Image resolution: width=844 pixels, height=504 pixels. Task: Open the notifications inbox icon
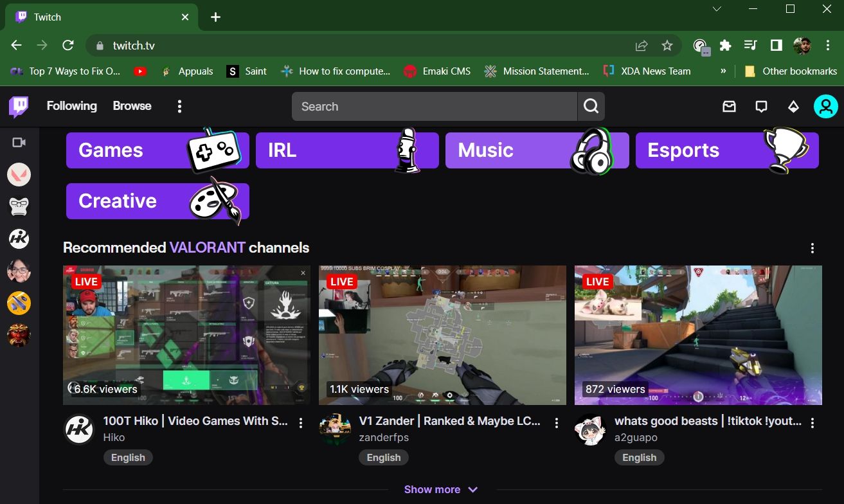pyautogui.click(x=729, y=107)
